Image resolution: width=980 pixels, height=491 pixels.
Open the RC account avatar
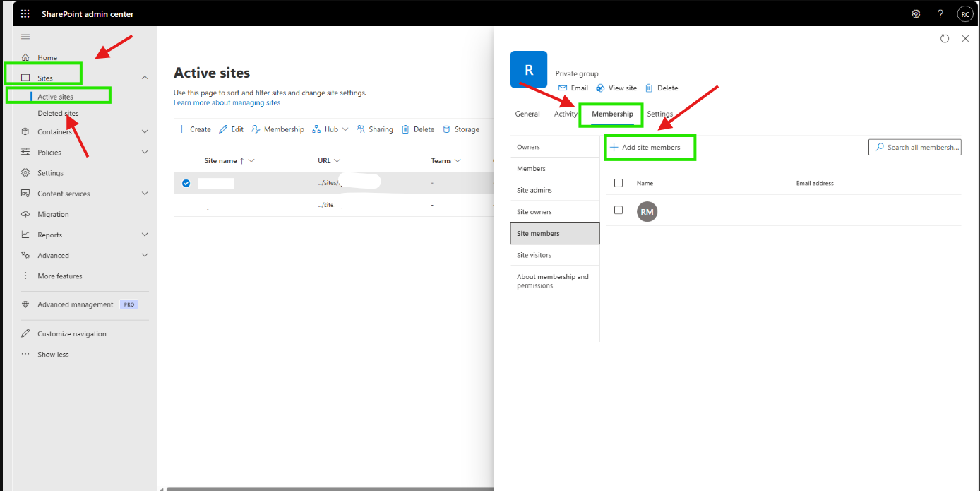[965, 13]
